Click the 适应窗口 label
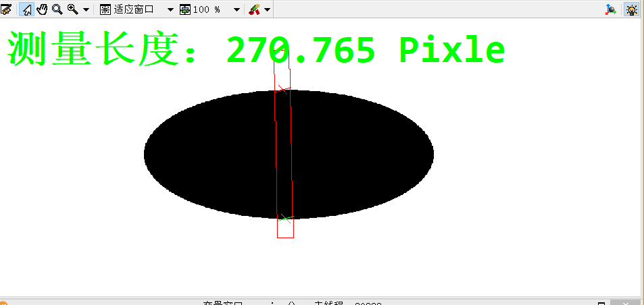644x305 pixels. pos(134,9)
